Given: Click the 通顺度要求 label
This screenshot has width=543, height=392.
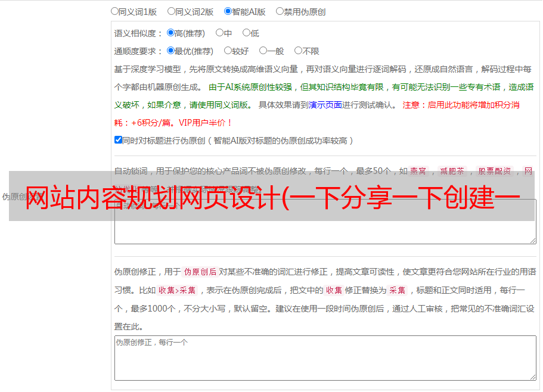Looking at the screenshot, I should coord(138,51).
